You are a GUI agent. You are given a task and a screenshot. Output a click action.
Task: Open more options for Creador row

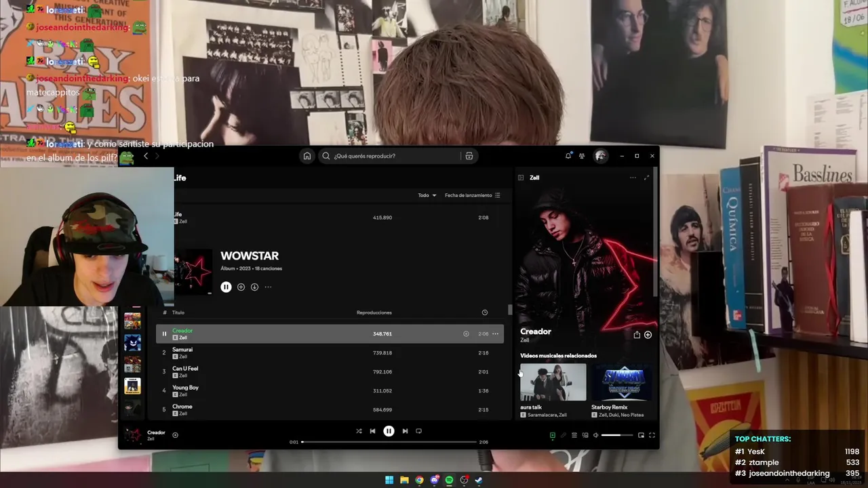click(495, 333)
